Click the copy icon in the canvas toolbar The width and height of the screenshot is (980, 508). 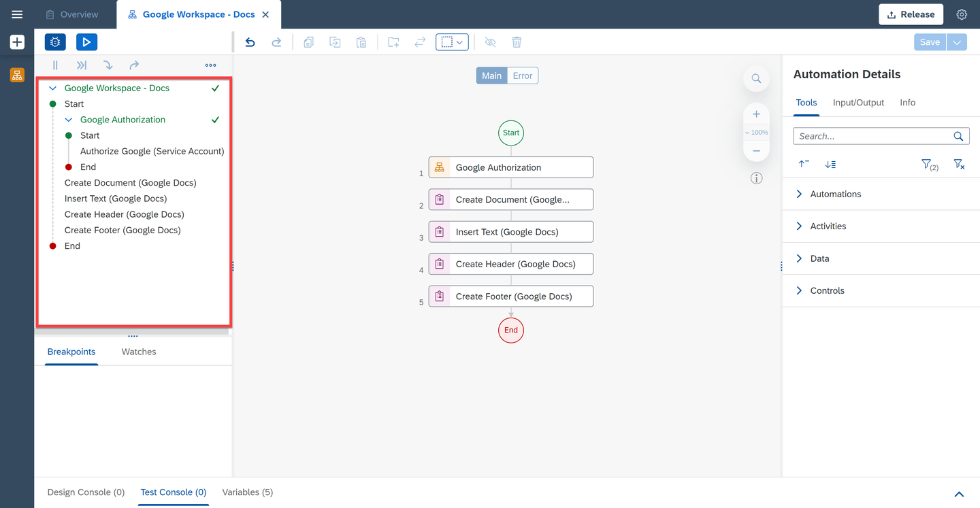308,42
